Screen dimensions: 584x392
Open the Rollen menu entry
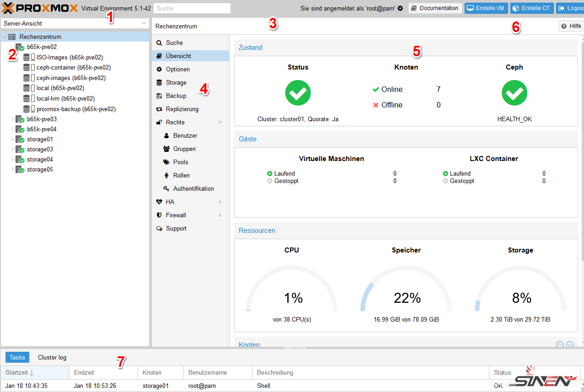coord(190,175)
